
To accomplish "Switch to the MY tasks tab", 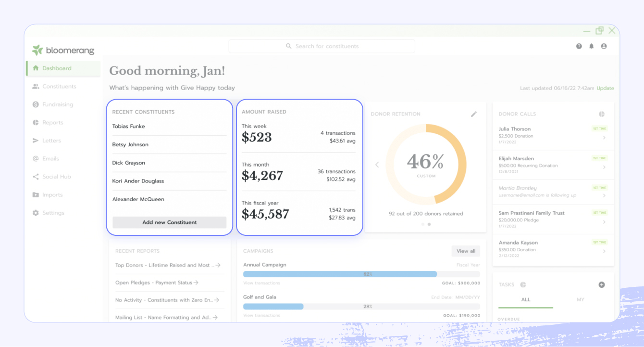I will coord(580,299).
